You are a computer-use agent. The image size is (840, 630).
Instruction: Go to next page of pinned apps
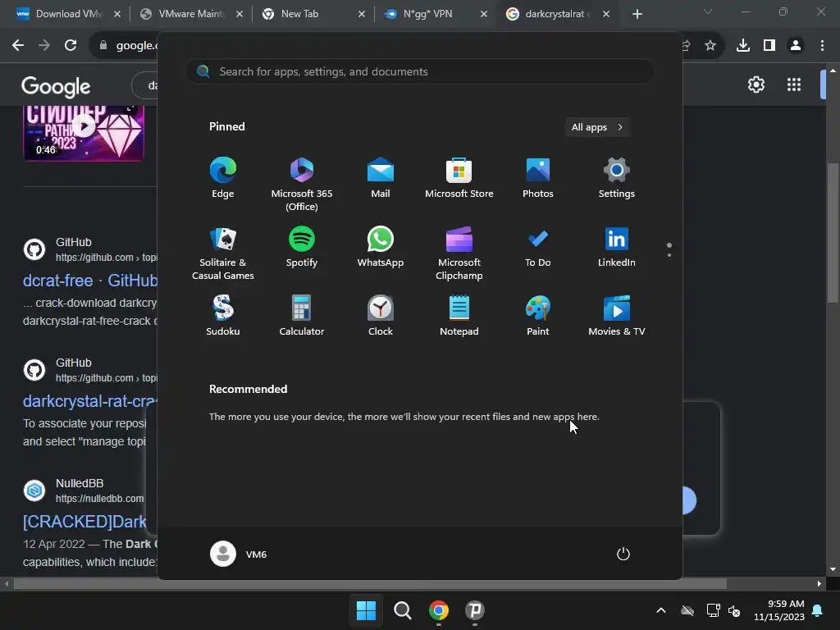(x=669, y=255)
